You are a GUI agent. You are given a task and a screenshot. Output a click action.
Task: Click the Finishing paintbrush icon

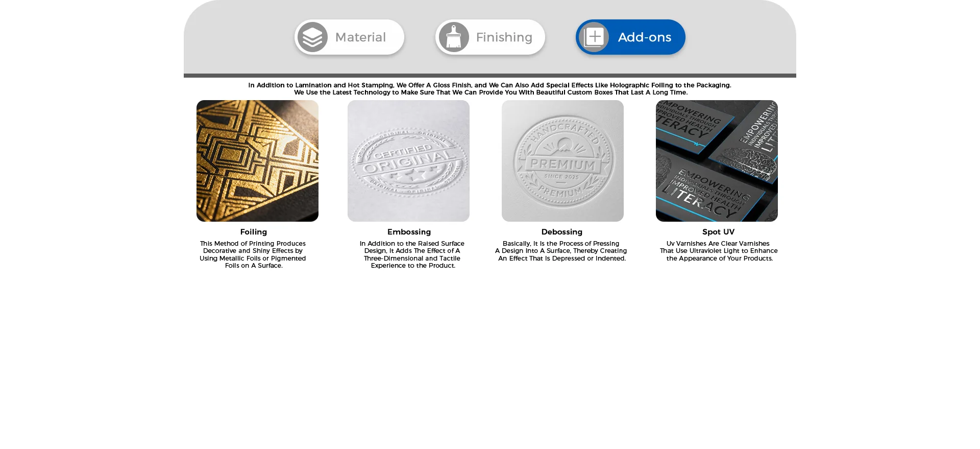tap(454, 37)
